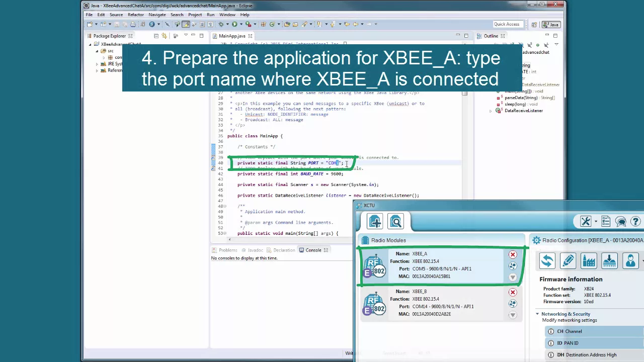
Task: Open the Help menu in Eclipse
Action: point(245,15)
